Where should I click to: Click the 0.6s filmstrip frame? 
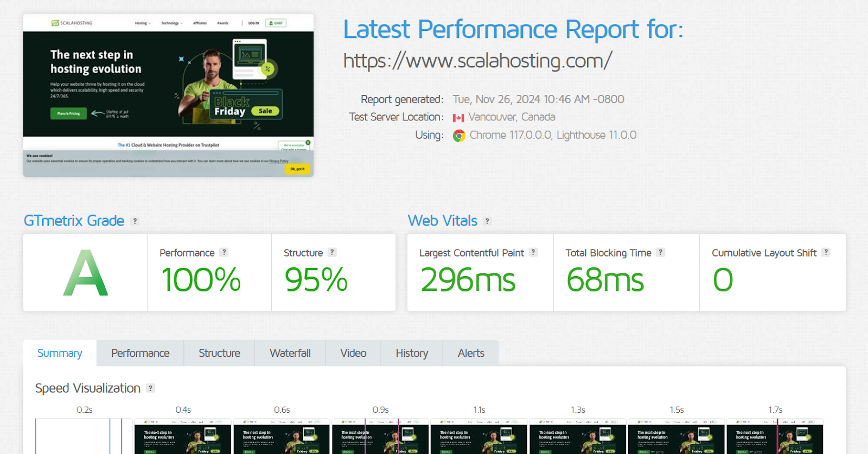tap(282, 436)
